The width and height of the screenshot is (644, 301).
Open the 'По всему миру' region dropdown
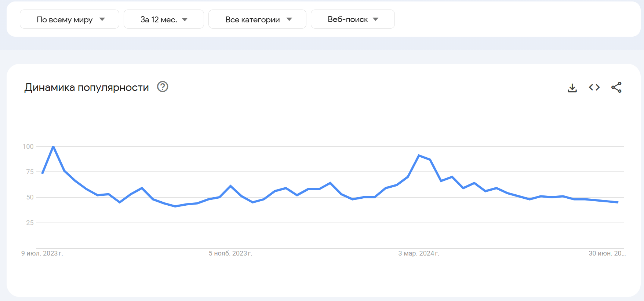pyautogui.click(x=69, y=19)
